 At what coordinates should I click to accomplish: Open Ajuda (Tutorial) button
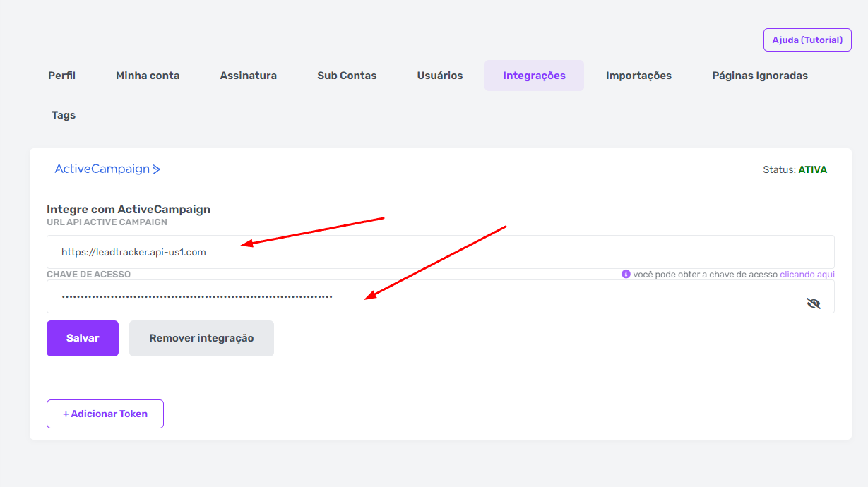[807, 40]
